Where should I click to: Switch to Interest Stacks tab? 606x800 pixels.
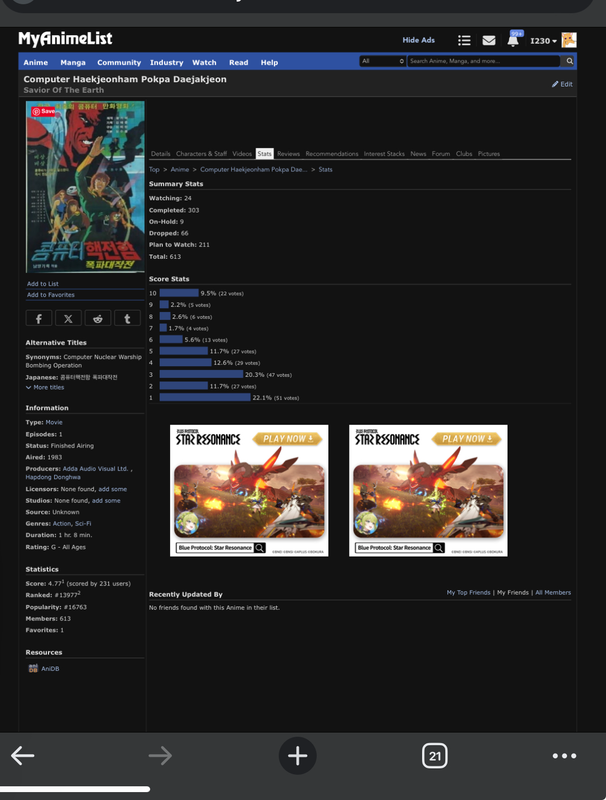(x=384, y=154)
